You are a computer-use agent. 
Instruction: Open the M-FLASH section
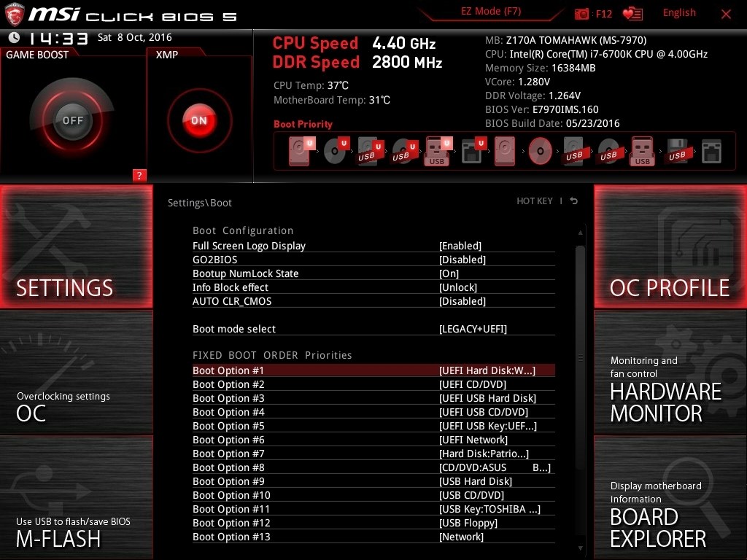pyautogui.click(x=76, y=497)
